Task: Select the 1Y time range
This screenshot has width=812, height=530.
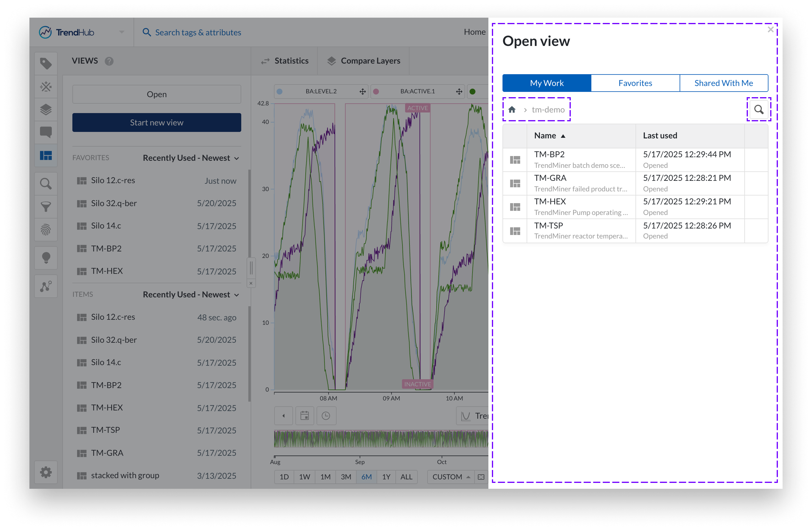Action: pyautogui.click(x=386, y=477)
